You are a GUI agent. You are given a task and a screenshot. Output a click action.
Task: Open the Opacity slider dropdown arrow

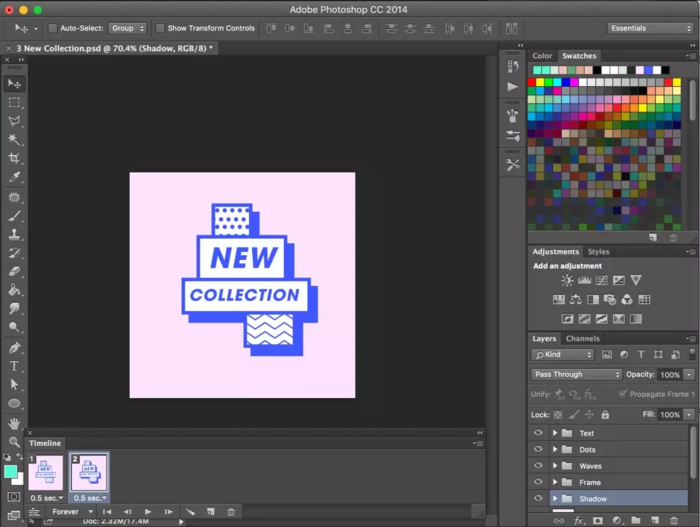click(690, 375)
